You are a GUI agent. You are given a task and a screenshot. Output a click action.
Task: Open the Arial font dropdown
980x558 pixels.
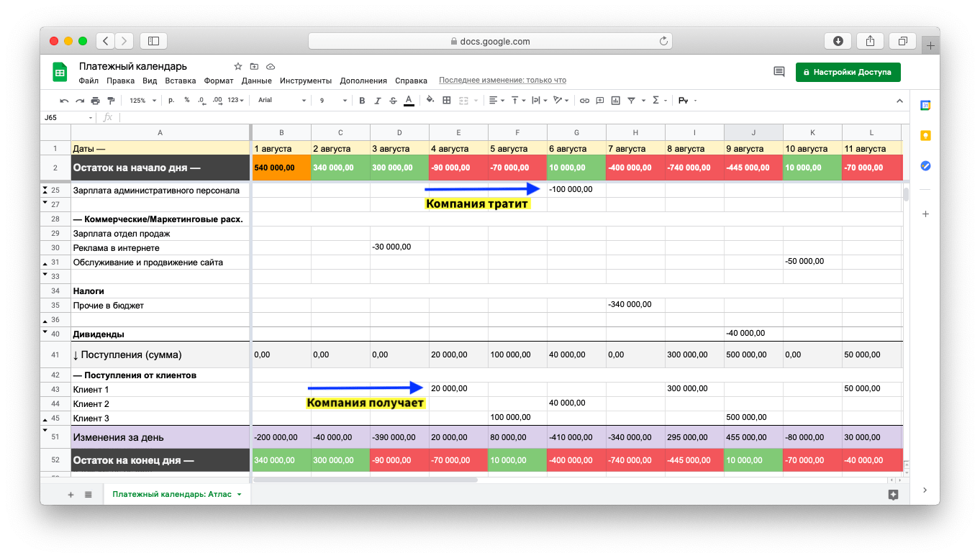click(x=281, y=101)
